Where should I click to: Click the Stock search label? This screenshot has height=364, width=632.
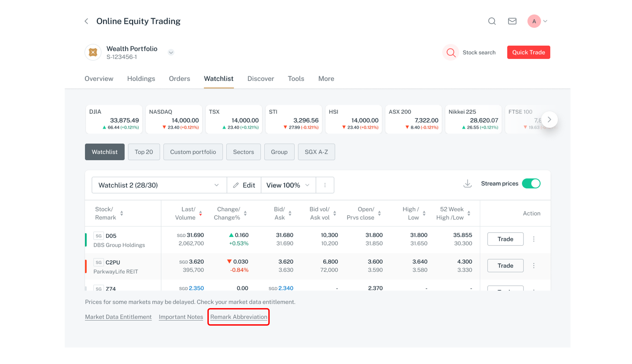[x=479, y=52]
